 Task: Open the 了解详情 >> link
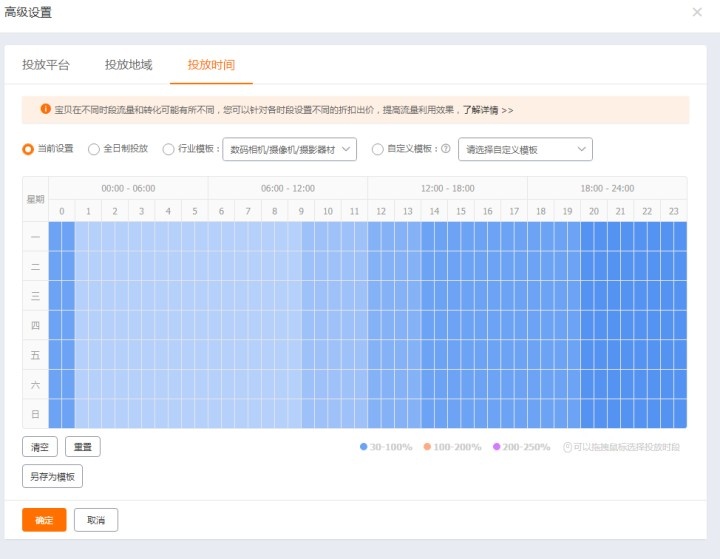pos(488,110)
